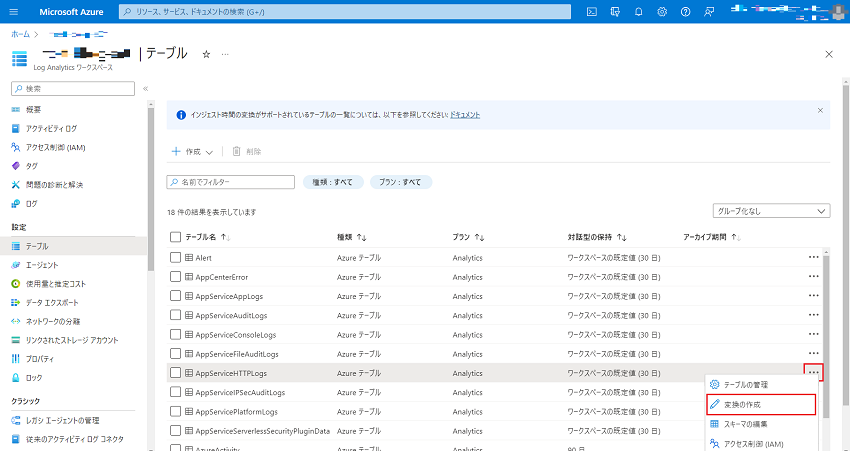Open more actions for AppServiceAppLogs row

pyautogui.click(x=813, y=296)
